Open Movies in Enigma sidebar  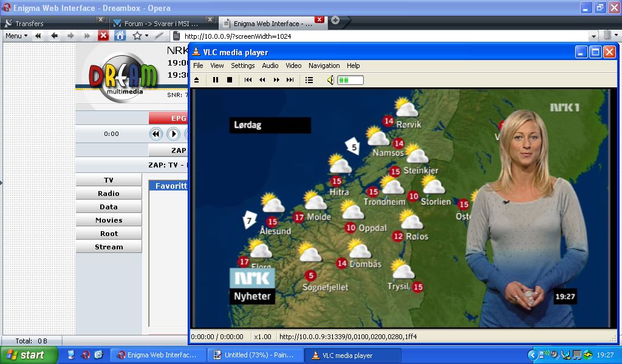pos(109,220)
